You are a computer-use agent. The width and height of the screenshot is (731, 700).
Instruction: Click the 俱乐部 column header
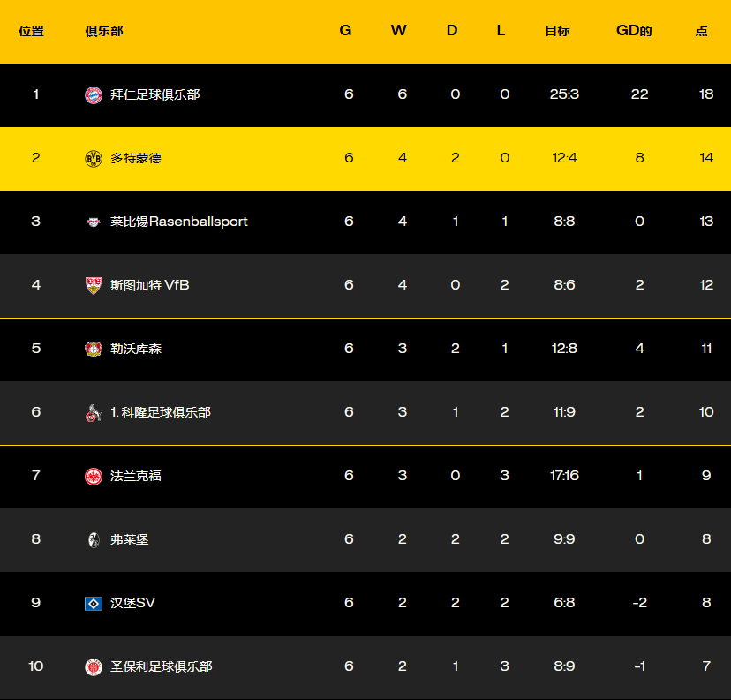pos(104,31)
